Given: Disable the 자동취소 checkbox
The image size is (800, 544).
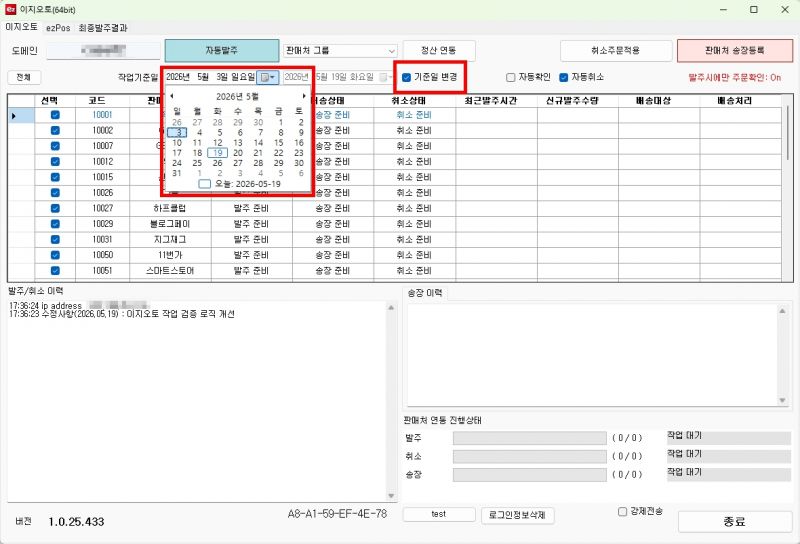Looking at the screenshot, I should click(563, 78).
